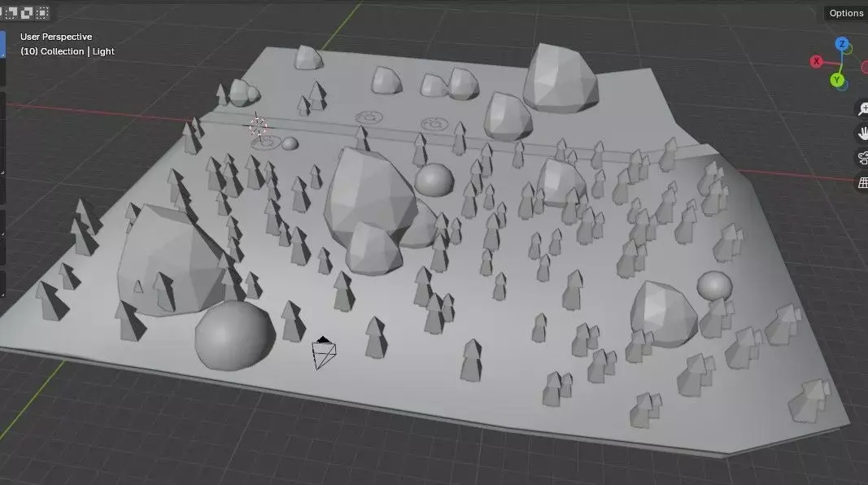
Task: Select the wireframe camera object on the terrain
Action: (x=323, y=352)
